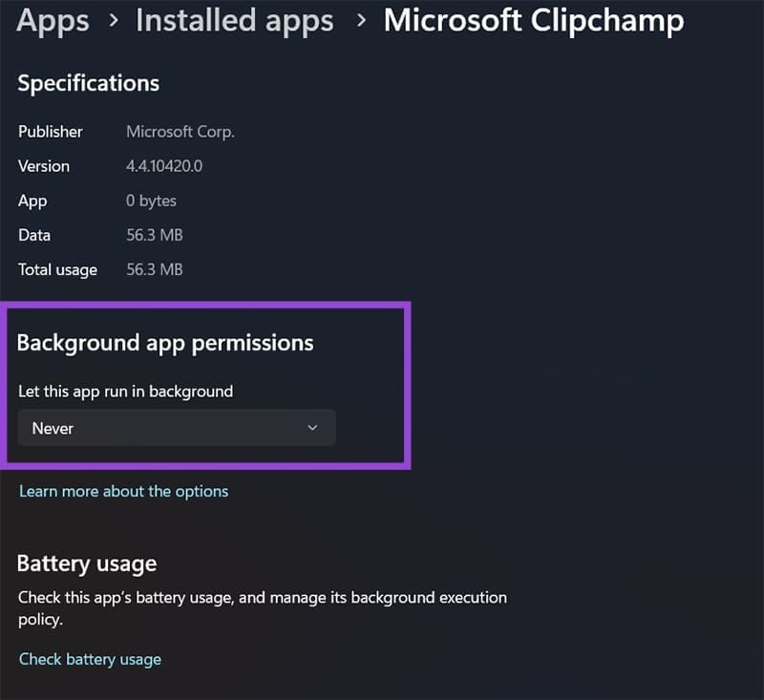Open the background permission dropdown set to Never
The image size is (764, 700).
coord(177,429)
